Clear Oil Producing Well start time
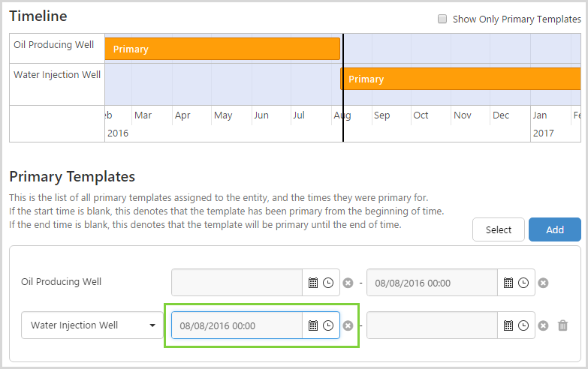 coord(348,283)
